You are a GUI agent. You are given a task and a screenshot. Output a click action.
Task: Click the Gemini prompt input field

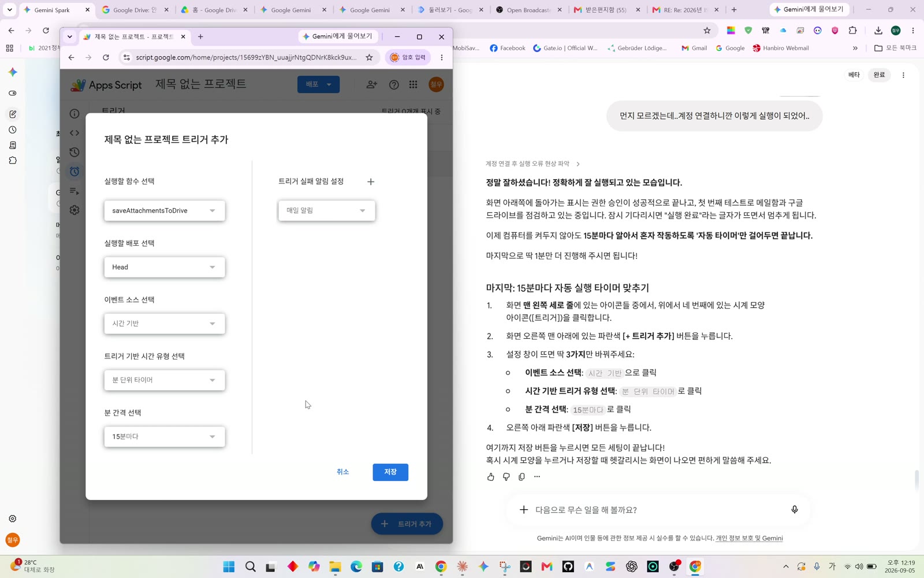658,510
